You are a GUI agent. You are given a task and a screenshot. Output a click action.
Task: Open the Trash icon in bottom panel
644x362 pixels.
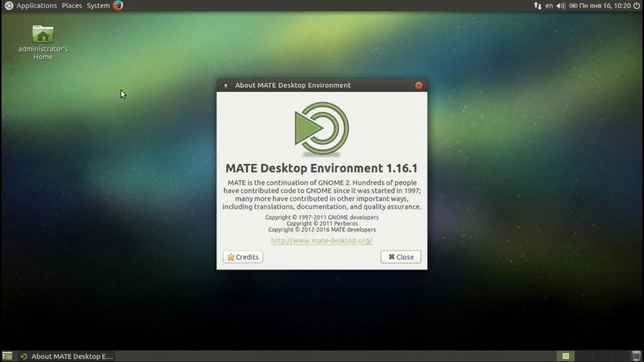click(x=636, y=356)
